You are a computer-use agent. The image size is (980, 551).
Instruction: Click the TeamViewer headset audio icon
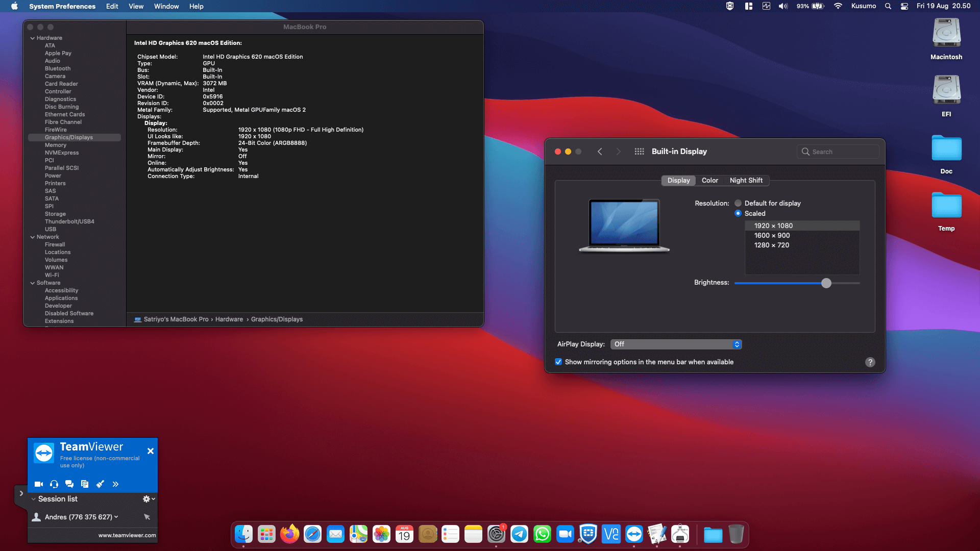point(54,484)
